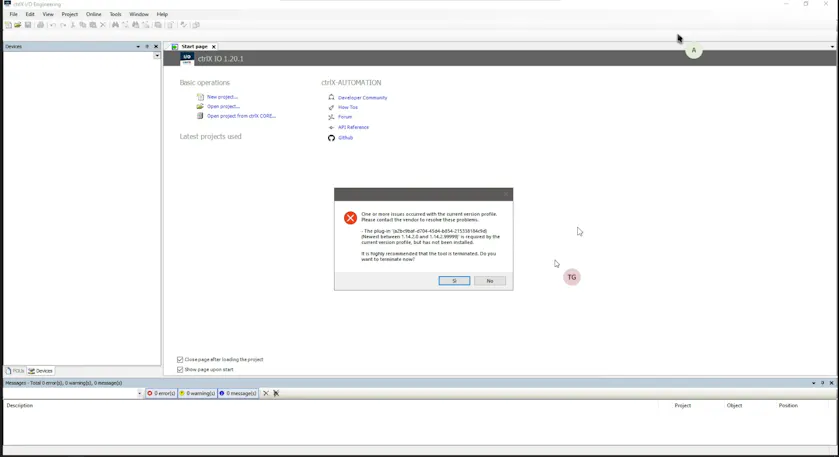This screenshot has width=839, height=457.
Task: Expand the Devices panel inner dropdown
Action: point(157,56)
